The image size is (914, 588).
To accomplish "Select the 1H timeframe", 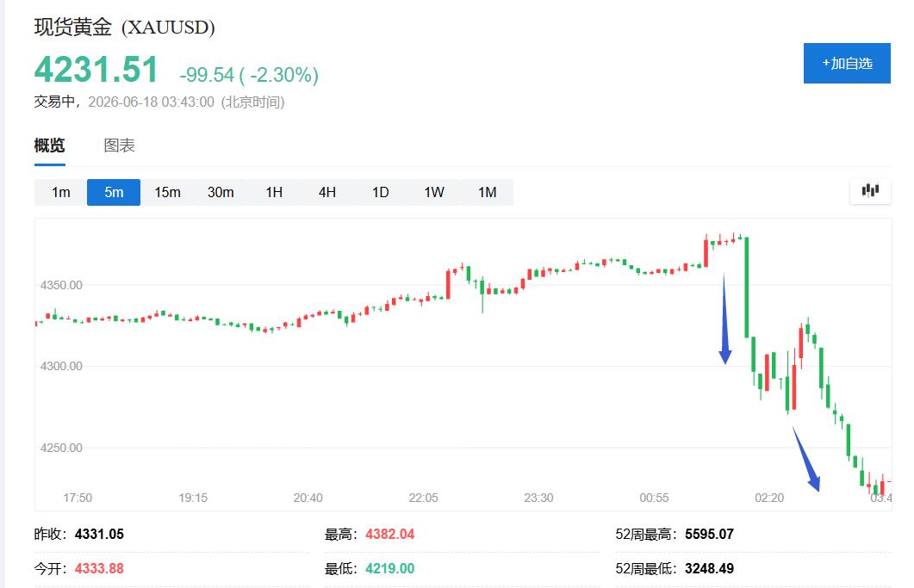I will tap(274, 192).
